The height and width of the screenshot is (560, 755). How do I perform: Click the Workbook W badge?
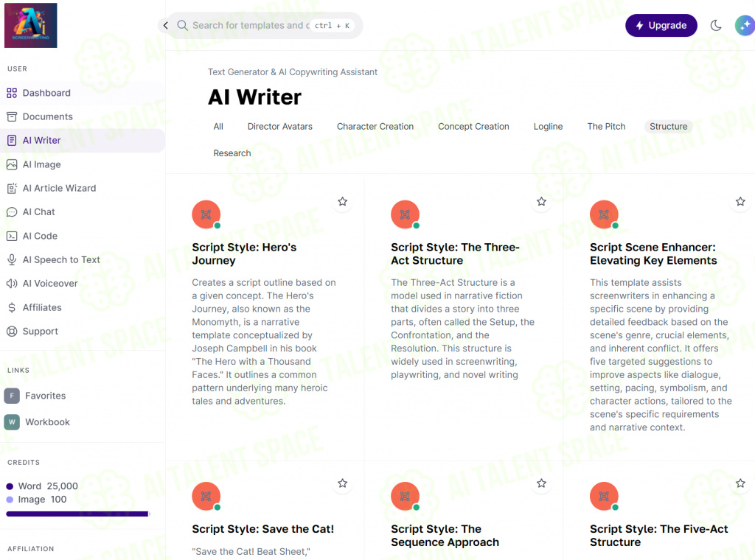coord(12,422)
